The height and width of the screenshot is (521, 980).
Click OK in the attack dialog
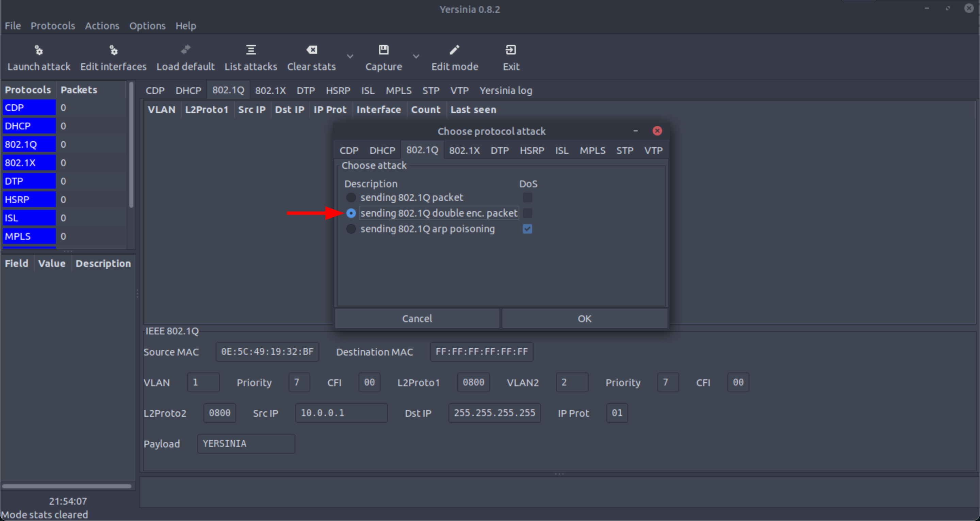tap(584, 318)
